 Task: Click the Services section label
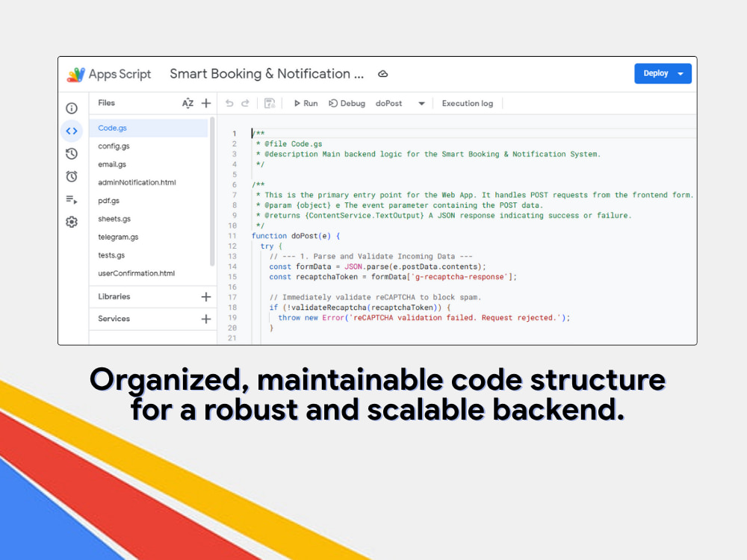point(114,319)
